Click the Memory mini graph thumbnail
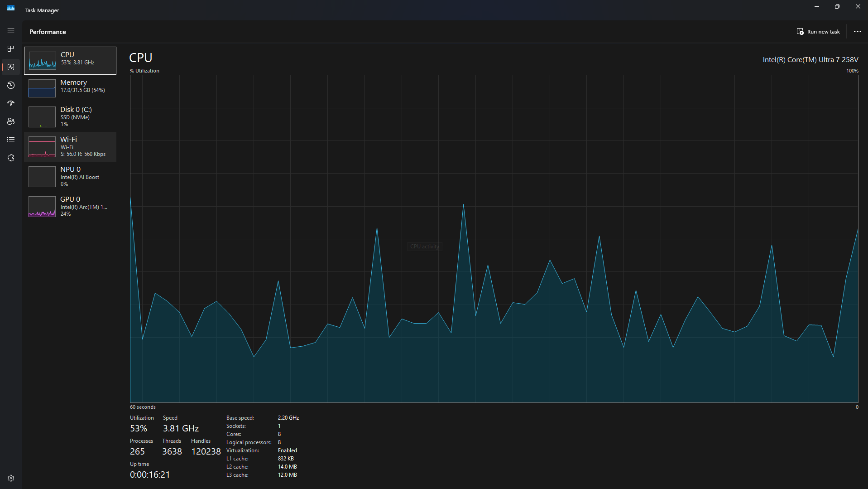 tap(42, 88)
